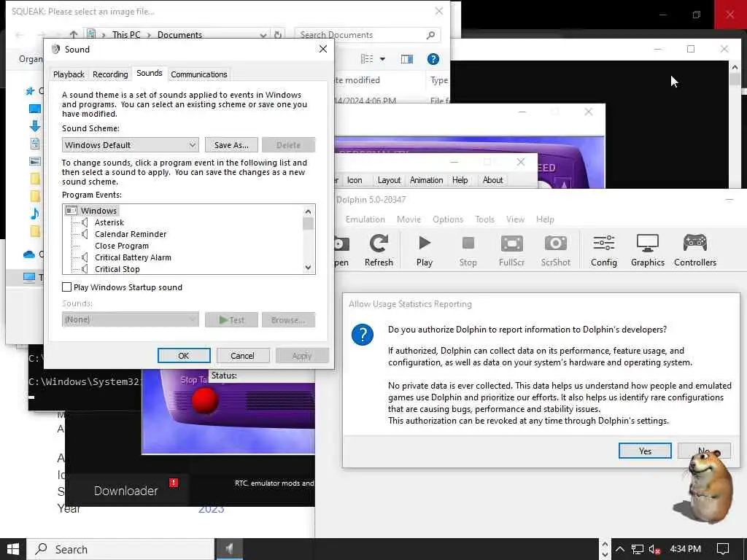Select Close Program program event
The height and width of the screenshot is (560, 747).
[x=122, y=246]
